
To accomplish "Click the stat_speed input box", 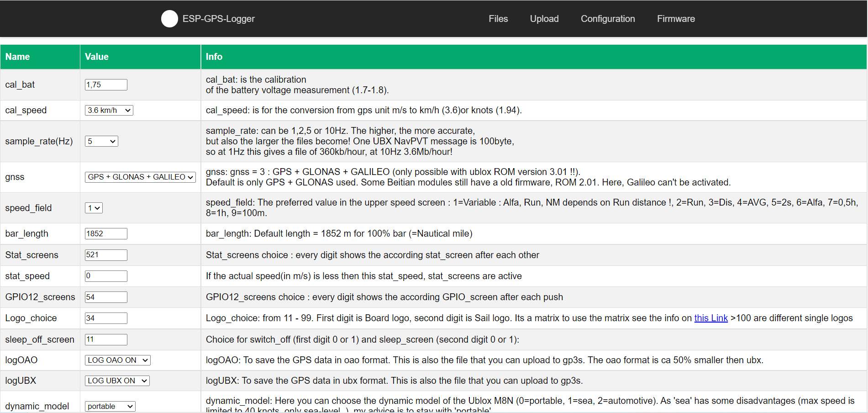I will (106, 276).
